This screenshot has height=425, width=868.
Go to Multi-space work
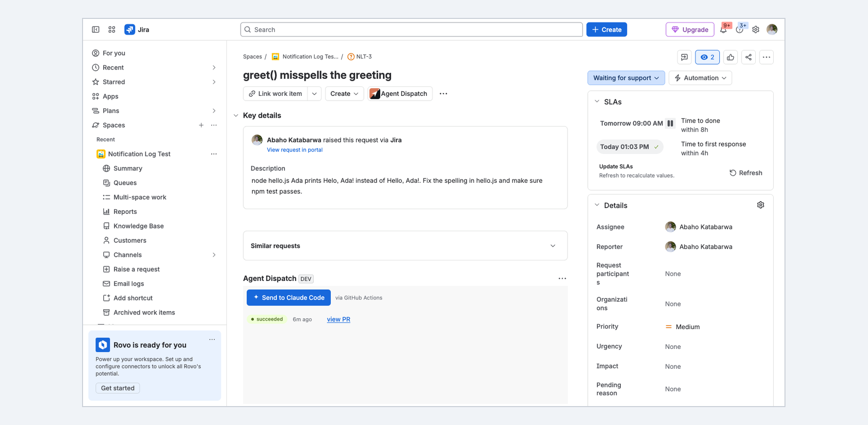[140, 197]
